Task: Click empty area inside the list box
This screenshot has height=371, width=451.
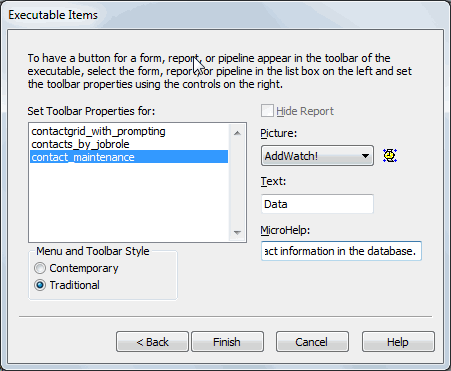Action: tap(129, 202)
